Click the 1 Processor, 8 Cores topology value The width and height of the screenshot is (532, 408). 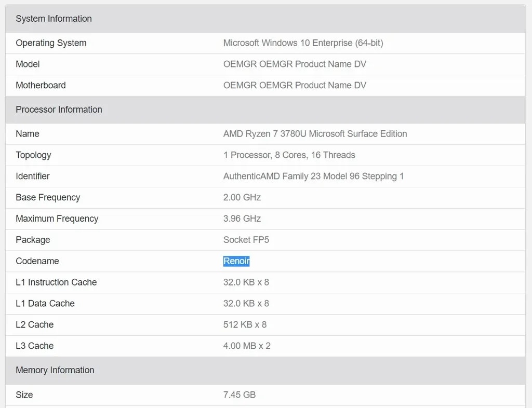[289, 155]
